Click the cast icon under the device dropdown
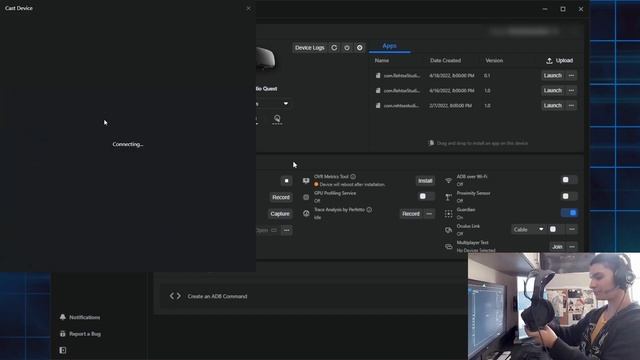 tap(277, 119)
